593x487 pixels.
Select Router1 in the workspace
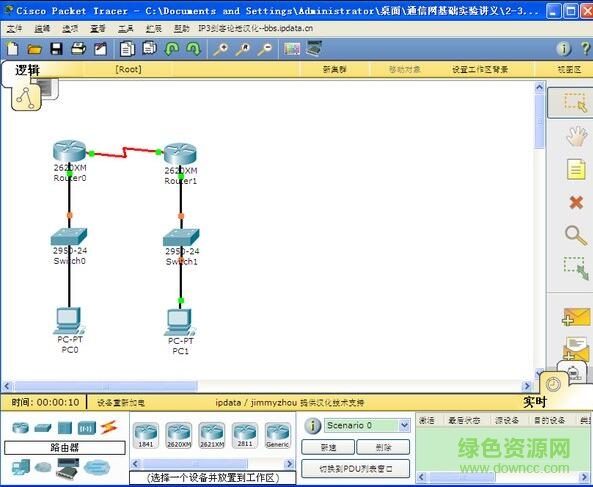coord(180,154)
